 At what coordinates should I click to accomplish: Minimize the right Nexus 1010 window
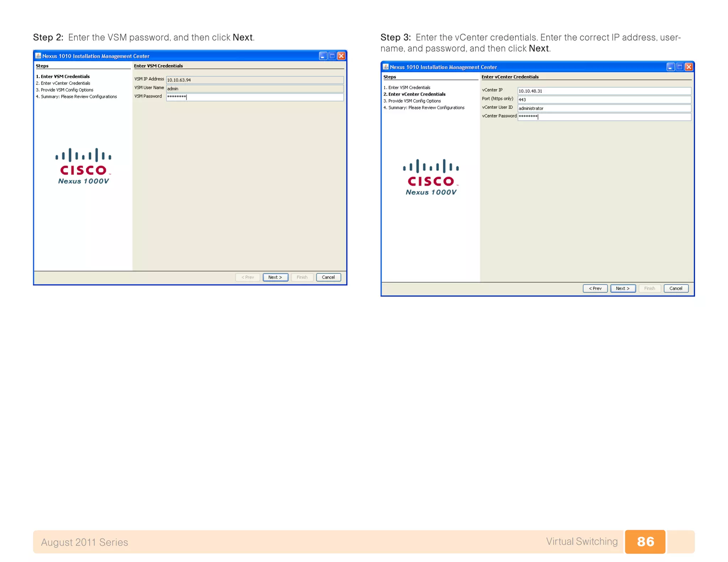670,67
